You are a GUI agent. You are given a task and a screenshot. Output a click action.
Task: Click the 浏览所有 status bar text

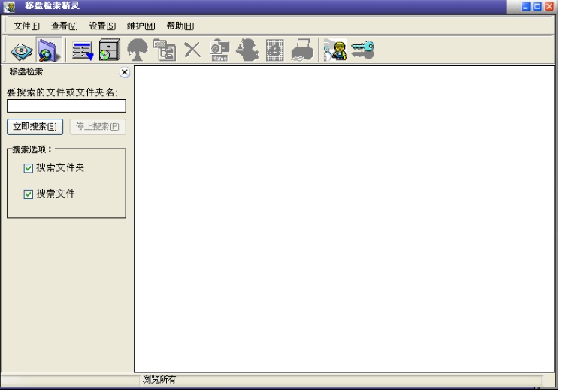pyautogui.click(x=159, y=380)
